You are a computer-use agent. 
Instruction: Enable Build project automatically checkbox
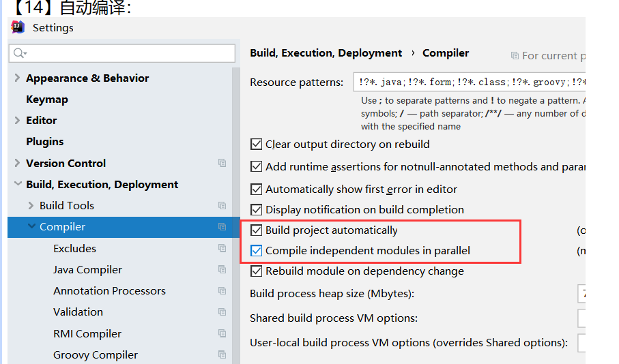point(257,230)
